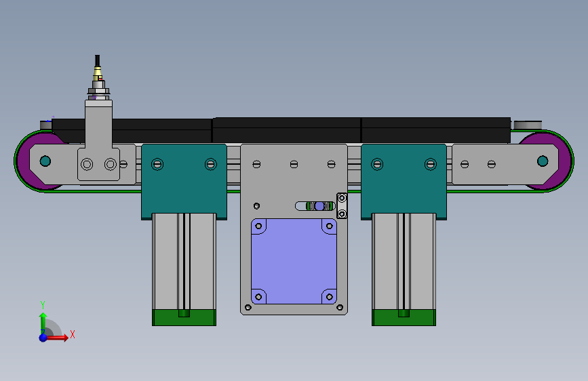Select the left teal mounting block

click(184, 182)
